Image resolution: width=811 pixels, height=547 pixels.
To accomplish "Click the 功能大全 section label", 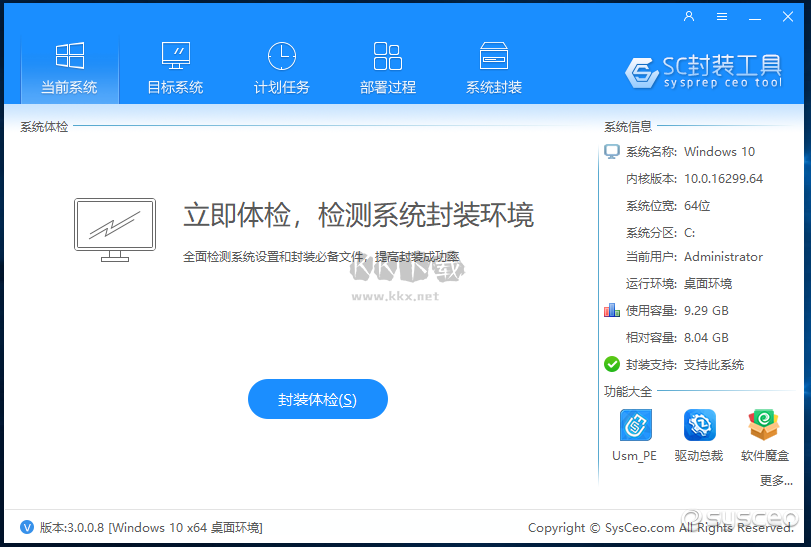I will coord(628,391).
